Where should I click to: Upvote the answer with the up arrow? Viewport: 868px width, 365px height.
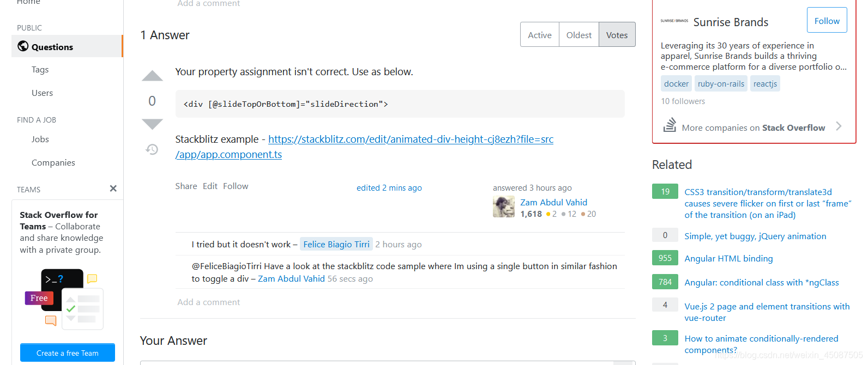[x=152, y=76]
